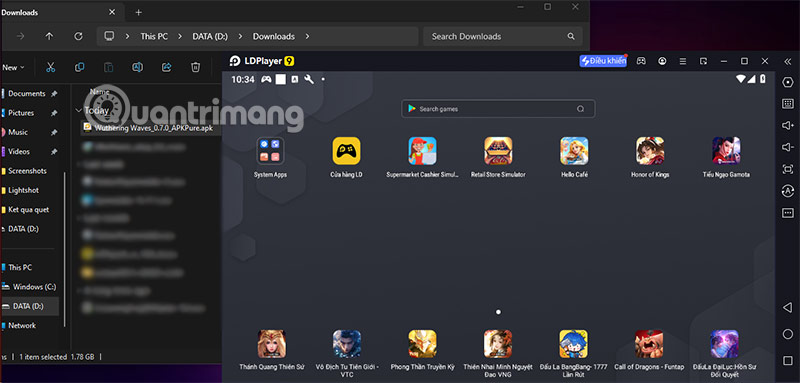Increase volume in LDPlayer sidebar
Image resolution: width=800 pixels, height=383 pixels.
pos(788,125)
